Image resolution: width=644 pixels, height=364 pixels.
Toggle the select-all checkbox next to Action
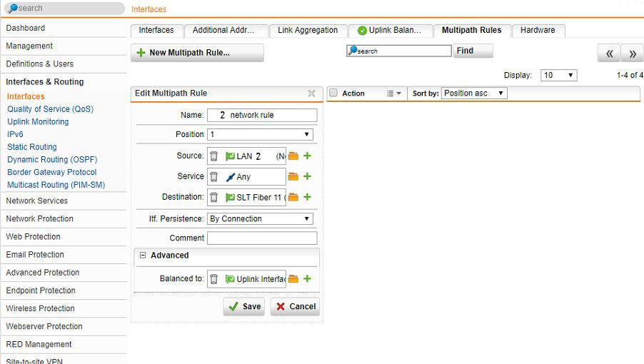pos(333,93)
